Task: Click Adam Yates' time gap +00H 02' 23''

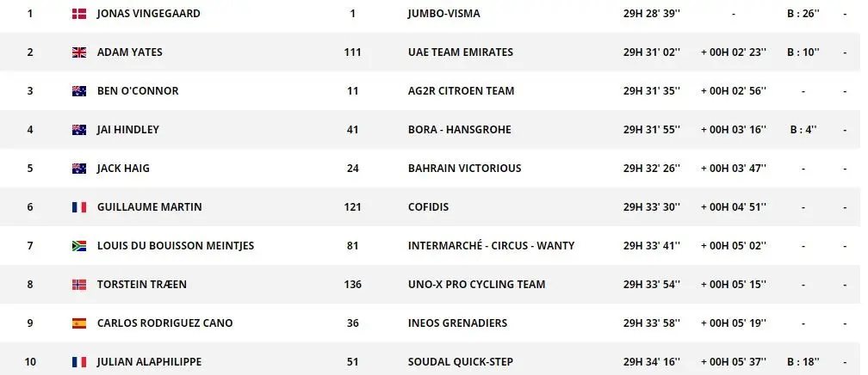Action: tap(734, 52)
